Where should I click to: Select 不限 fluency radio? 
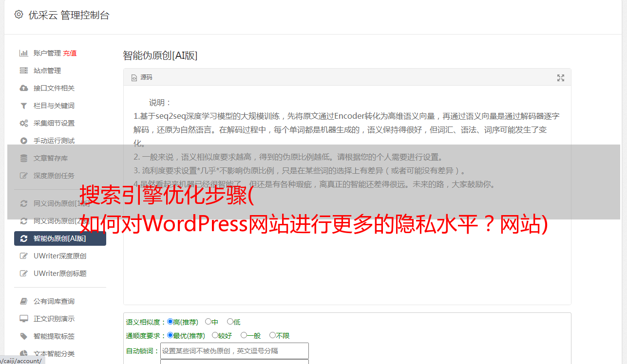tap(272, 335)
